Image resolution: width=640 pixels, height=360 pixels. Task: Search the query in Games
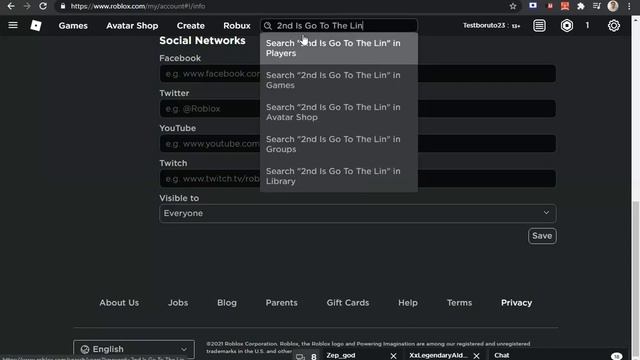click(339, 80)
